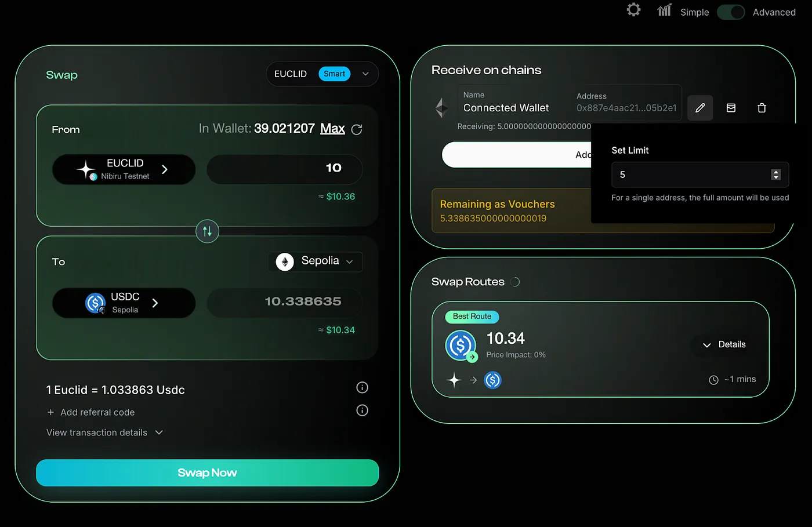Swap From and To direction icon
This screenshot has height=527, width=812.
207,231
